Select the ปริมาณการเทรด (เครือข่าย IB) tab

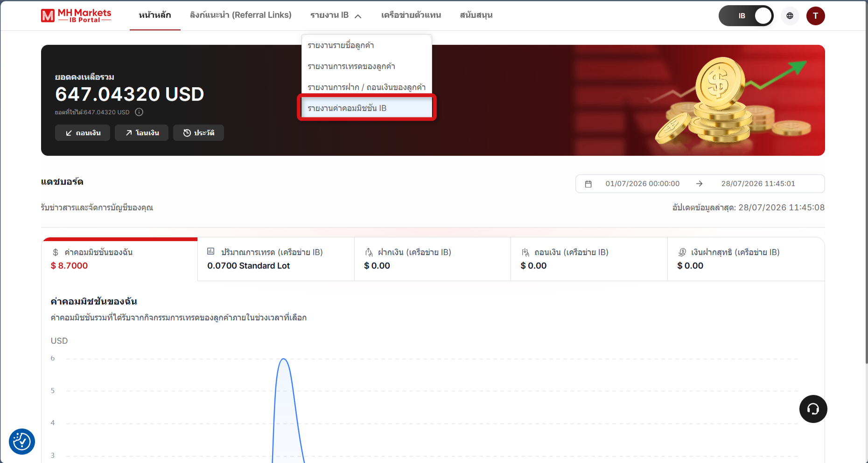[276, 259]
